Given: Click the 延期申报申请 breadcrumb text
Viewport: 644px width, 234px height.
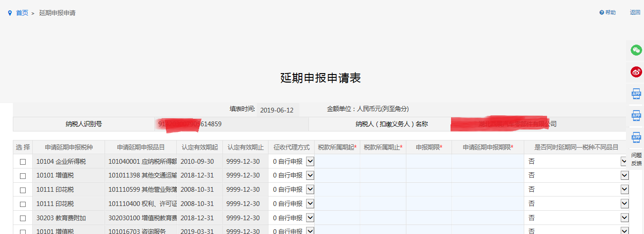Looking at the screenshot, I should [x=57, y=13].
